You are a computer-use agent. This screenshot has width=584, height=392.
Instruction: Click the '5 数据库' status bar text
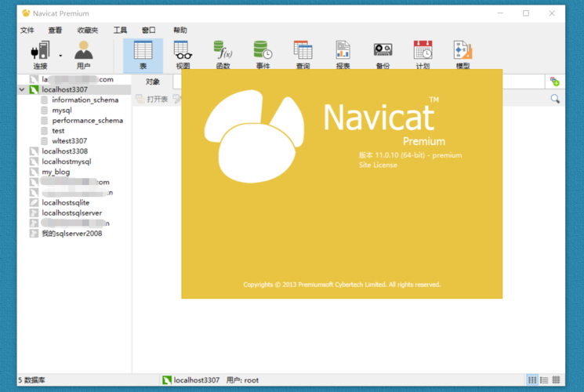tap(31, 380)
